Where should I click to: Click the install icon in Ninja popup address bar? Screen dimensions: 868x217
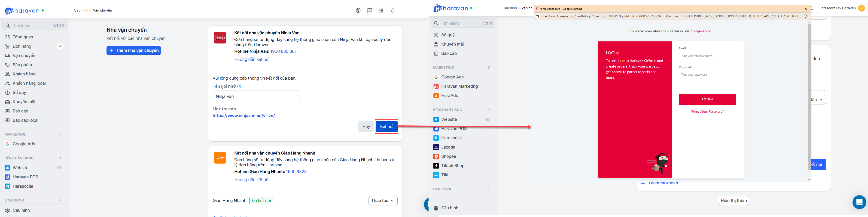(x=806, y=16)
